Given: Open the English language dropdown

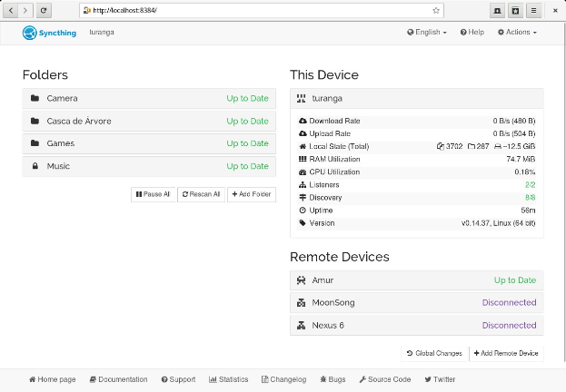Looking at the screenshot, I should (427, 33).
